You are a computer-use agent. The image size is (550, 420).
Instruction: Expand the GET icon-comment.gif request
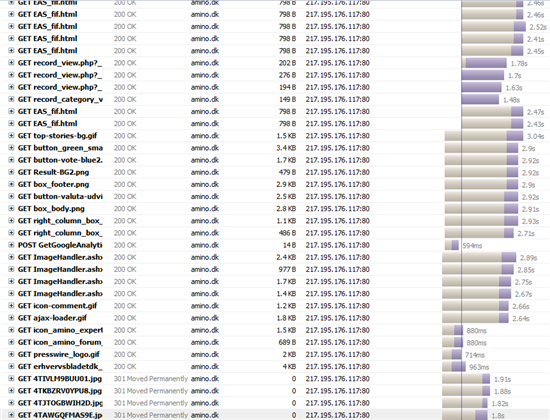coord(11,306)
